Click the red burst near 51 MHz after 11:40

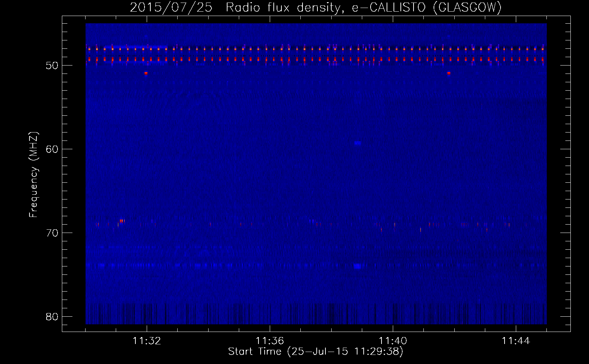tap(449, 73)
